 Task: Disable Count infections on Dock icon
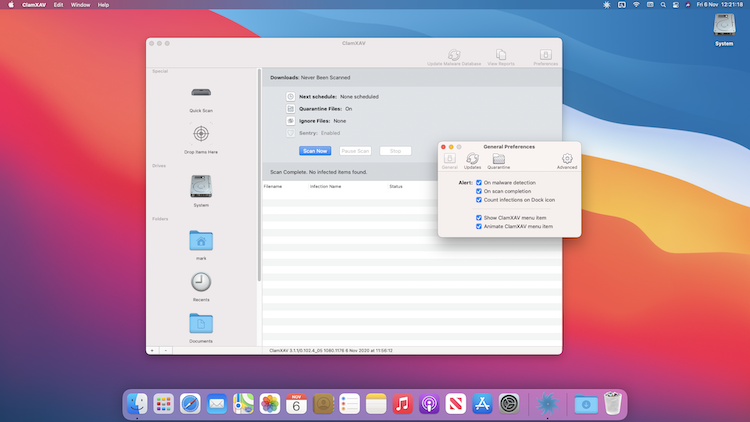tap(479, 200)
